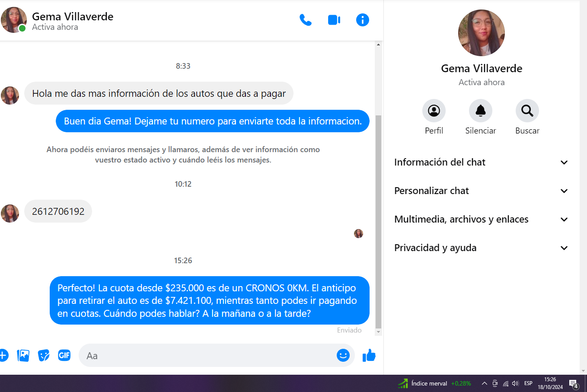
Task: Click the Aa message input field
Action: [207, 356]
